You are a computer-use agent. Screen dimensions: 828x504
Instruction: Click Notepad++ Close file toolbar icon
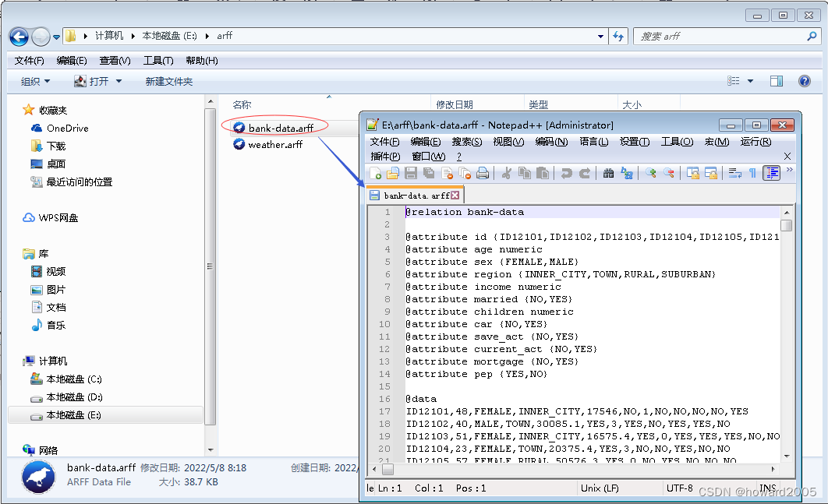(448, 173)
